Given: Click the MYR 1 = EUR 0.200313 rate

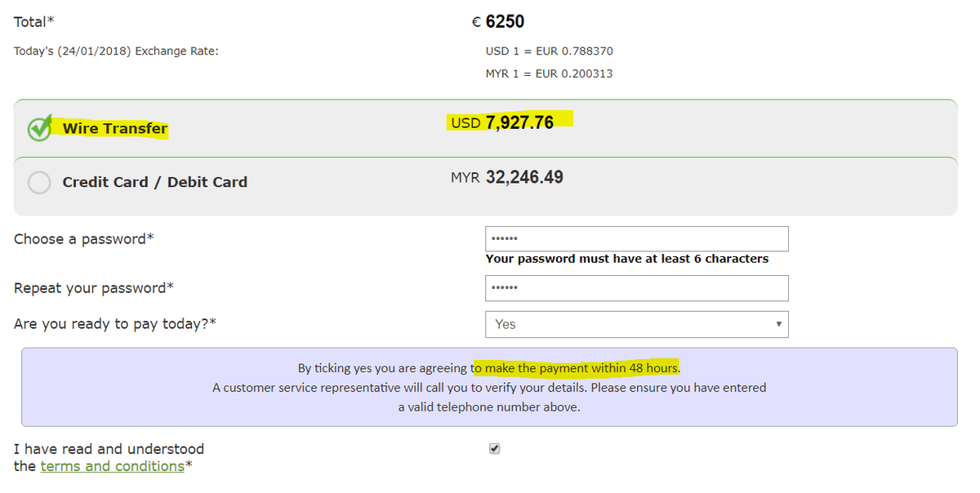Looking at the screenshot, I should (550, 73).
